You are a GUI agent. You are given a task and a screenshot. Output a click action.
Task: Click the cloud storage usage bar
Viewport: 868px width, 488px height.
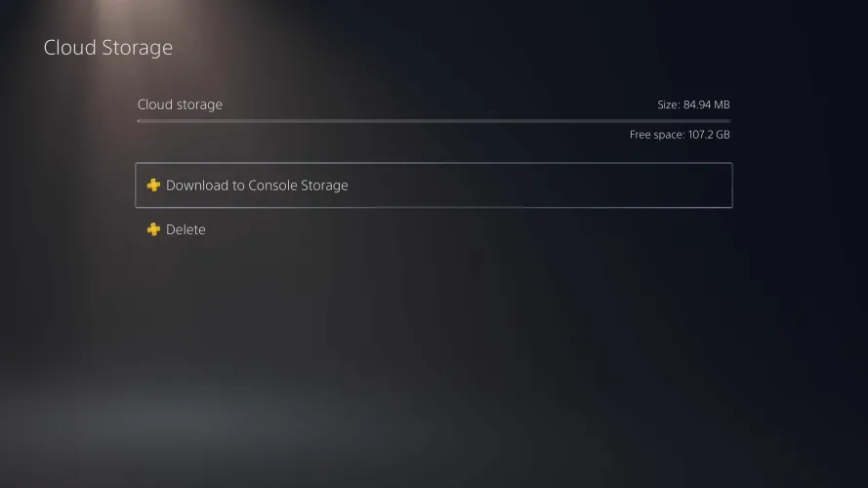coord(434,121)
